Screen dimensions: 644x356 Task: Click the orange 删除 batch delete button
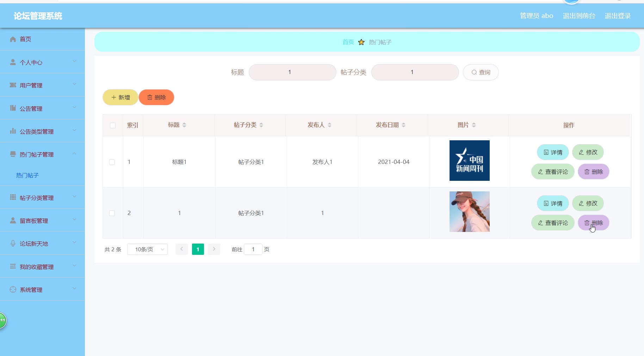(x=156, y=97)
